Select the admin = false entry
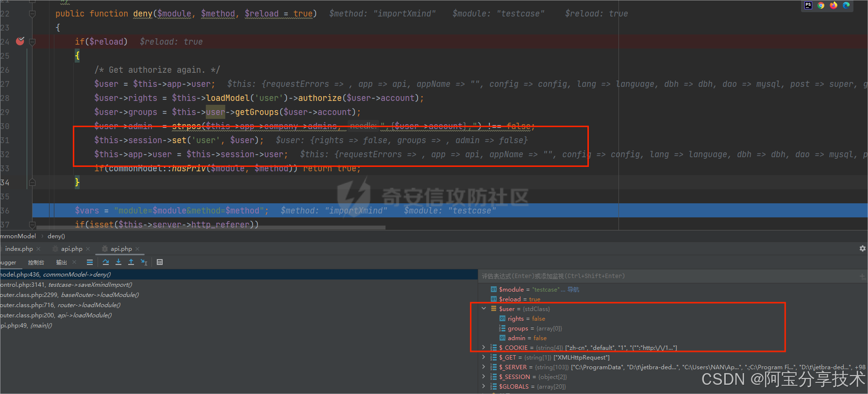The image size is (868, 394). click(673, 338)
